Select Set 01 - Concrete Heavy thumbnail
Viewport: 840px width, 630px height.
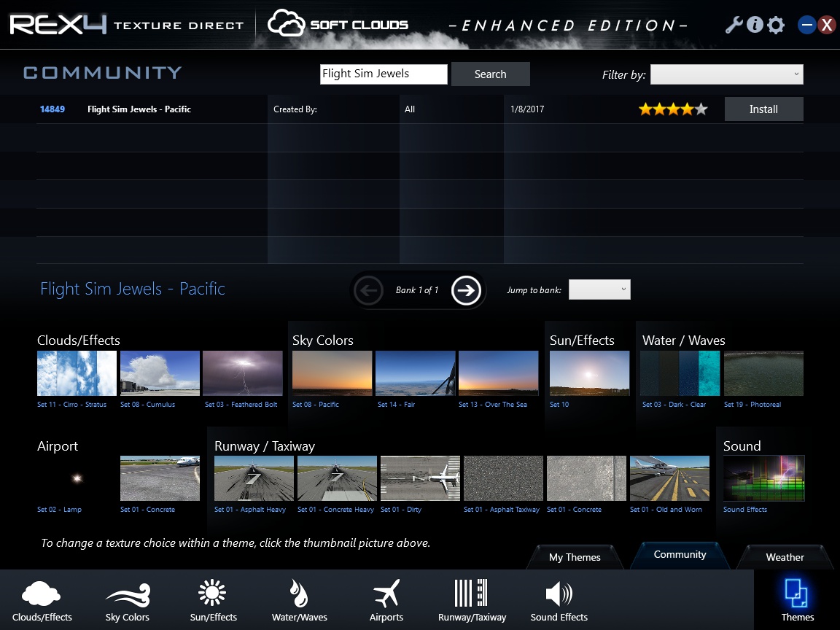pyautogui.click(x=337, y=478)
